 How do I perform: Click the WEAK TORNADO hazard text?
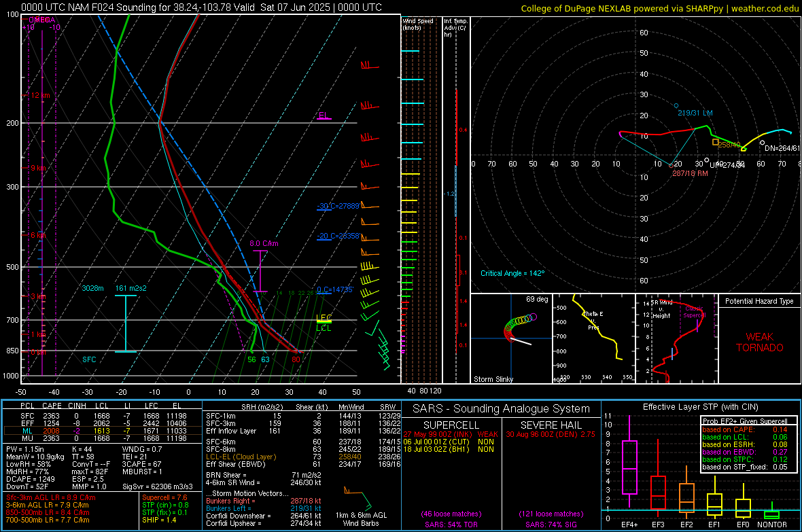(760, 342)
